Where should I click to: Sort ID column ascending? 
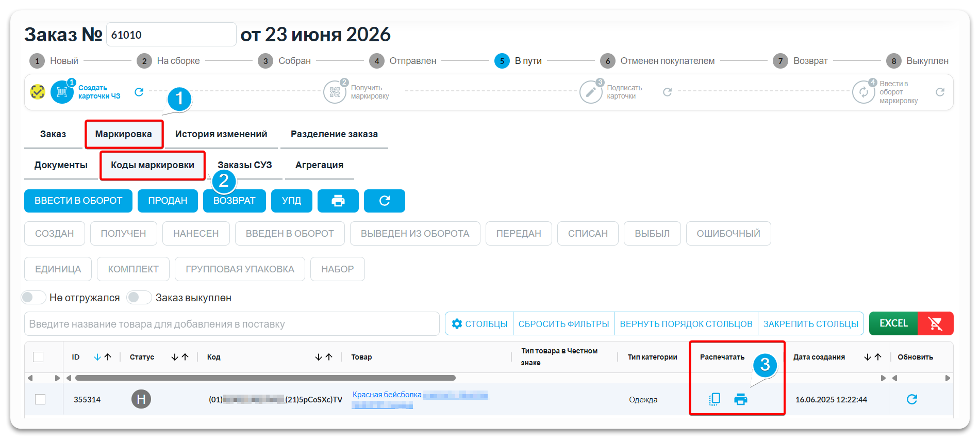click(x=108, y=357)
